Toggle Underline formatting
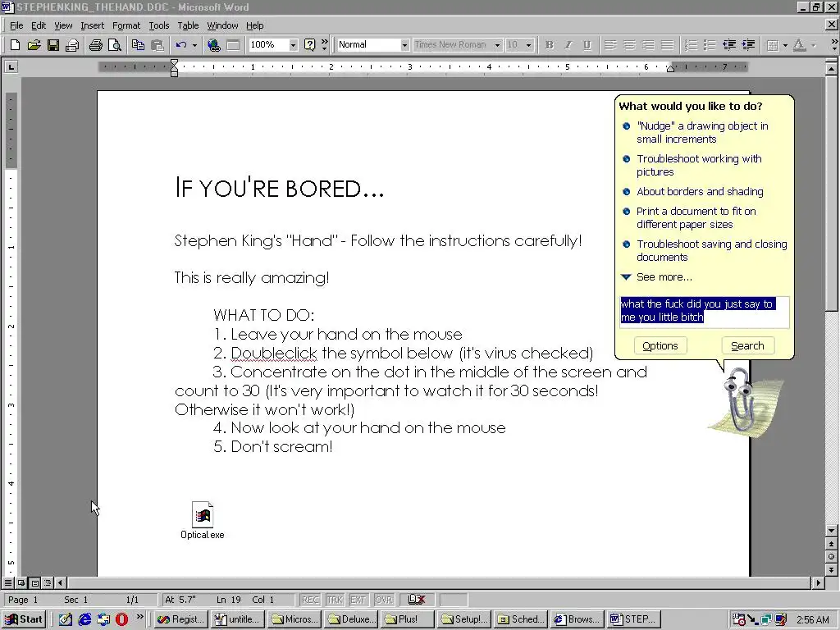Screen dimensions: 840x630 (587, 45)
